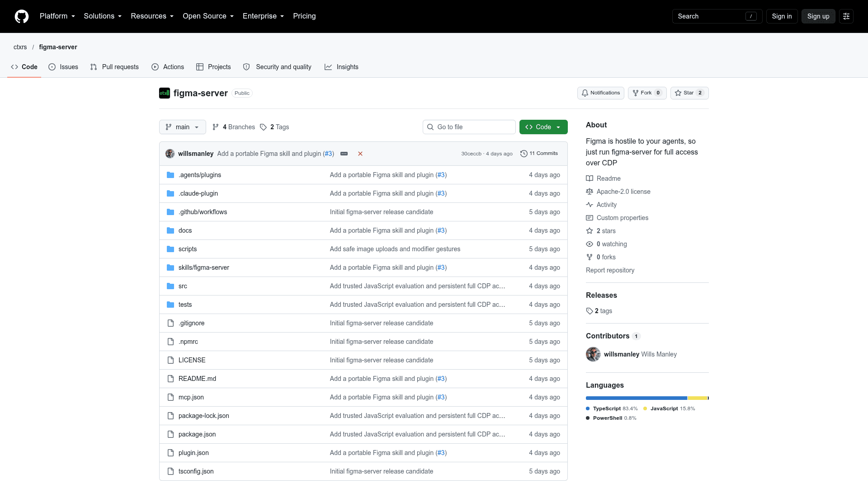The image size is (868, 488).
Task: Click the Readme book icon link
Action: [603, 178]
